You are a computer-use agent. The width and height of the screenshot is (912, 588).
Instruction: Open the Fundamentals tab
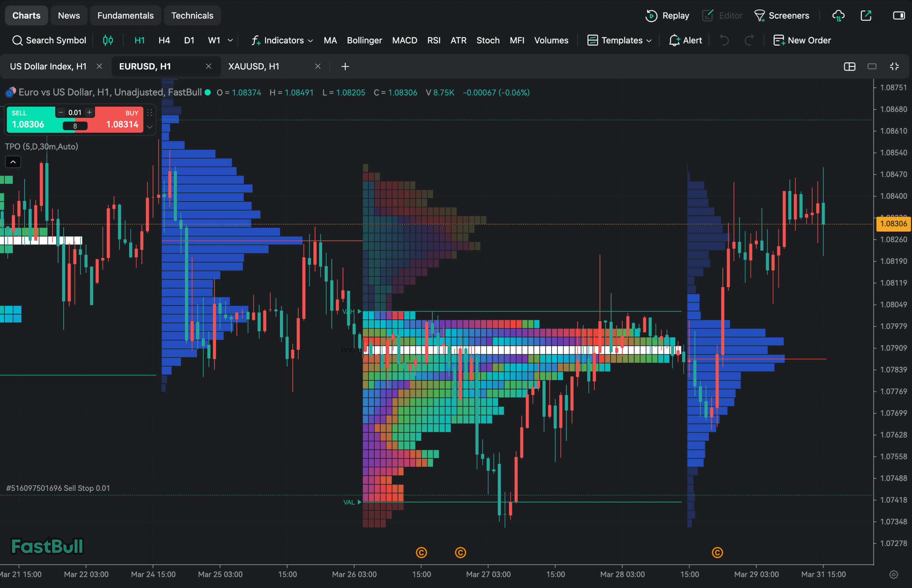pyautogui.click(x=125, y=16)
